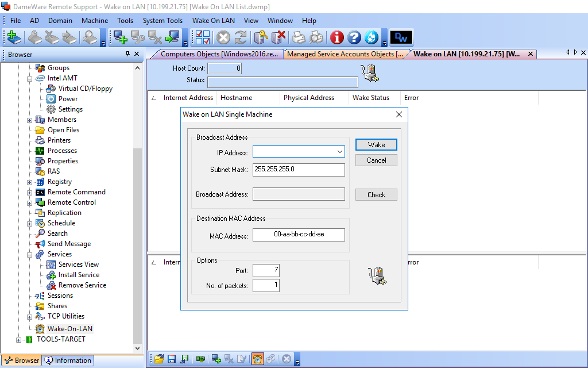Expand the Registry tree node
The width and height of the screenshot is (588, 368).
tap(30, 182)
